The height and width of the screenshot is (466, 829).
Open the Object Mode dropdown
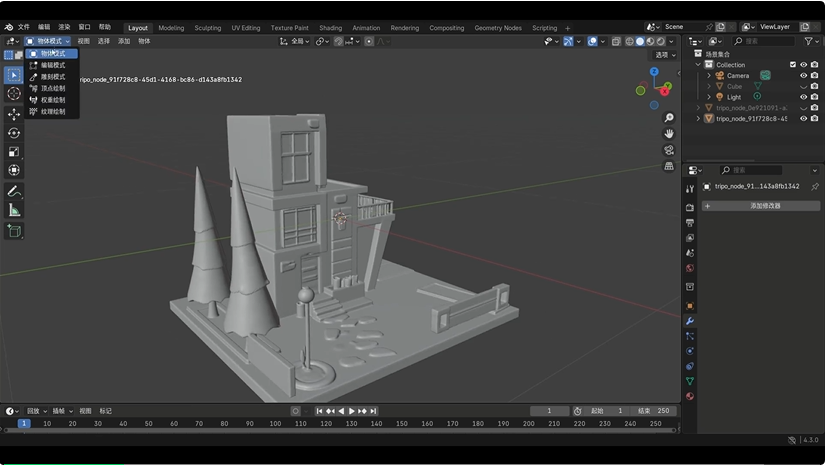click(x=48, y=41)
